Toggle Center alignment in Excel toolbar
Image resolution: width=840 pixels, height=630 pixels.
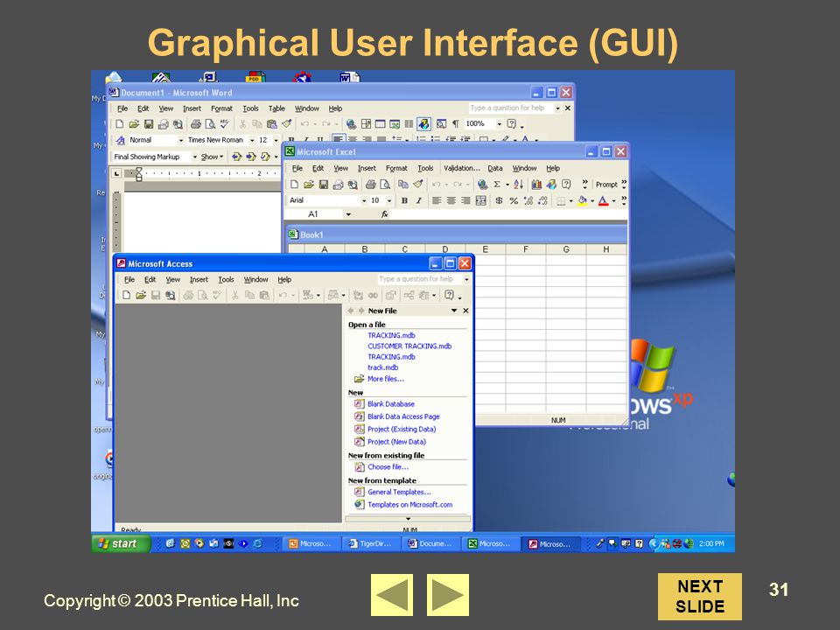451,200
